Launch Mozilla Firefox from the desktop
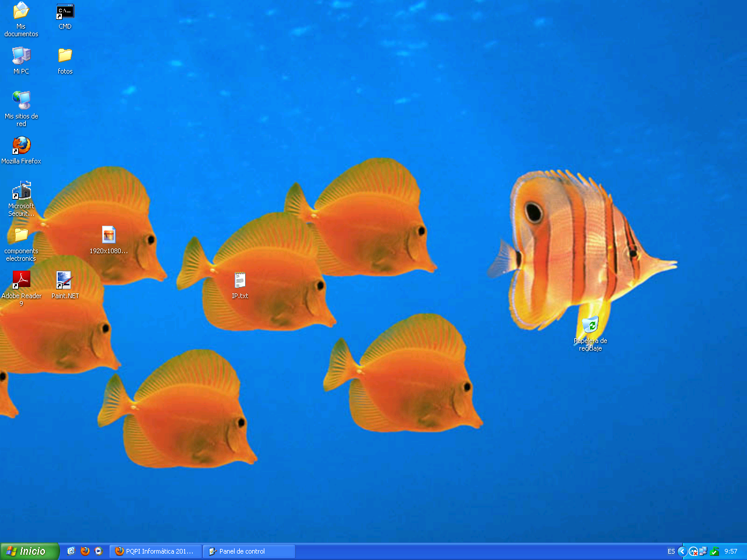 (x=22, y=146)
